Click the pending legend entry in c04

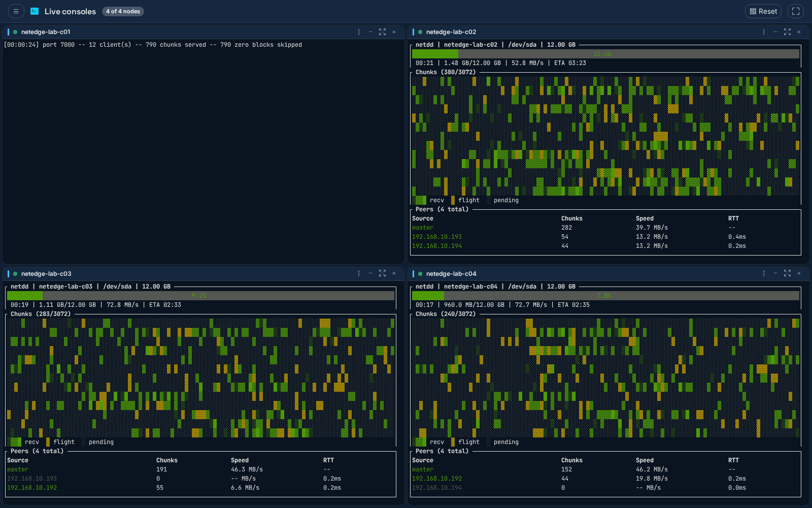[x=502, y=442]
